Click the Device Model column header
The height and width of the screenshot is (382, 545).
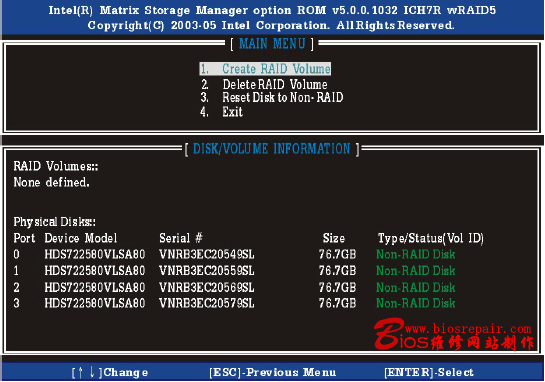(x=81, y=238)
